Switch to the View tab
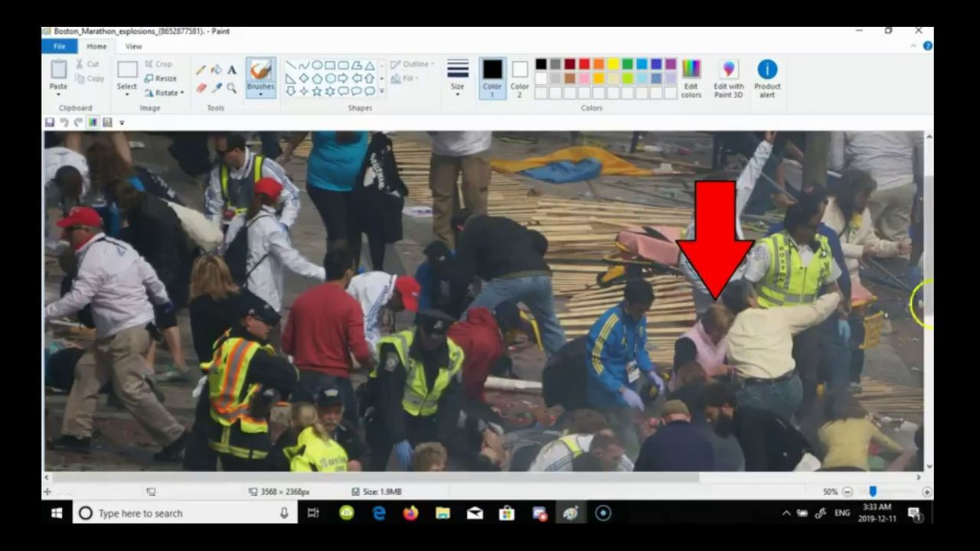980x551 pixels. pos(133,47)
